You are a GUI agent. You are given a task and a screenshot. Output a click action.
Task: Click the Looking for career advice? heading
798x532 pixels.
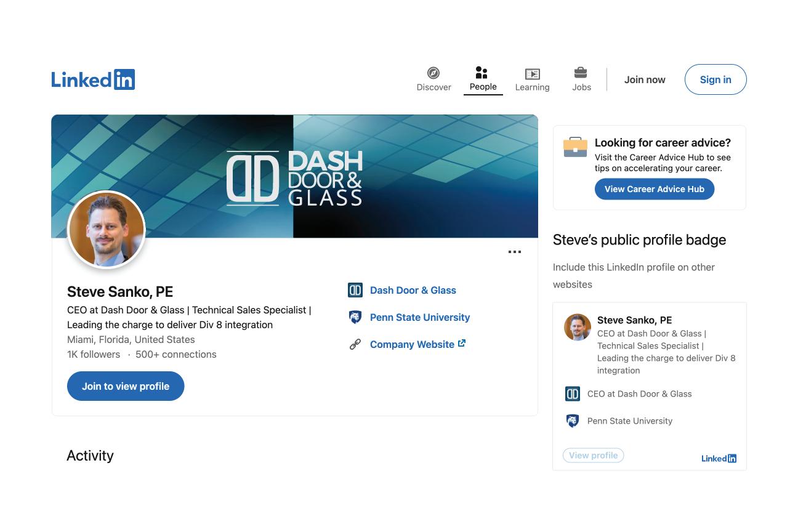pyautogui.click(x=663, y=142)
